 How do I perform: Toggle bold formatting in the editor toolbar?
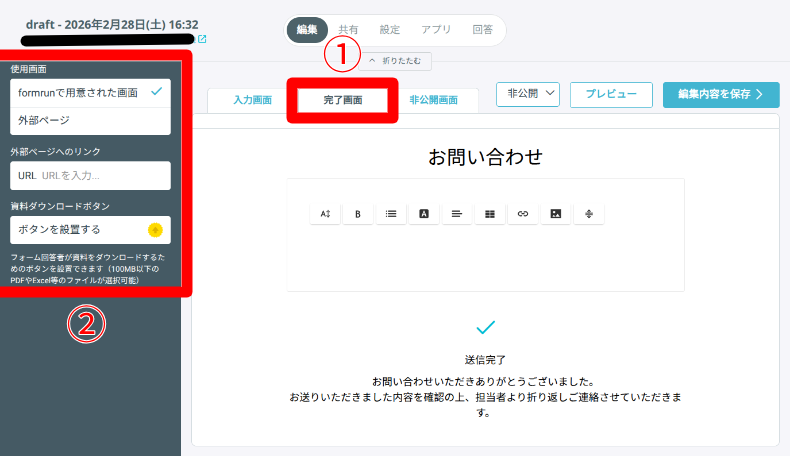358,214
